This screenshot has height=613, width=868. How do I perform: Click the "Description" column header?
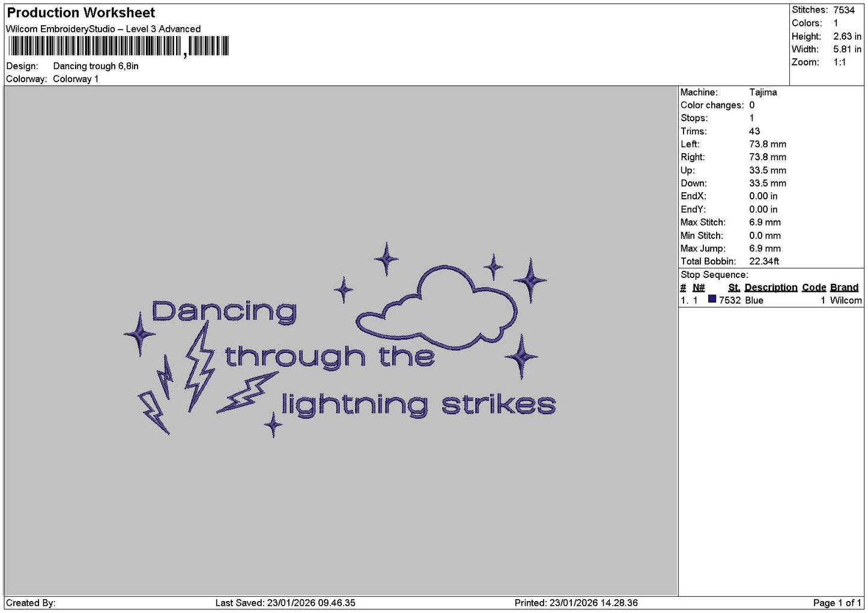click(771, 288)
